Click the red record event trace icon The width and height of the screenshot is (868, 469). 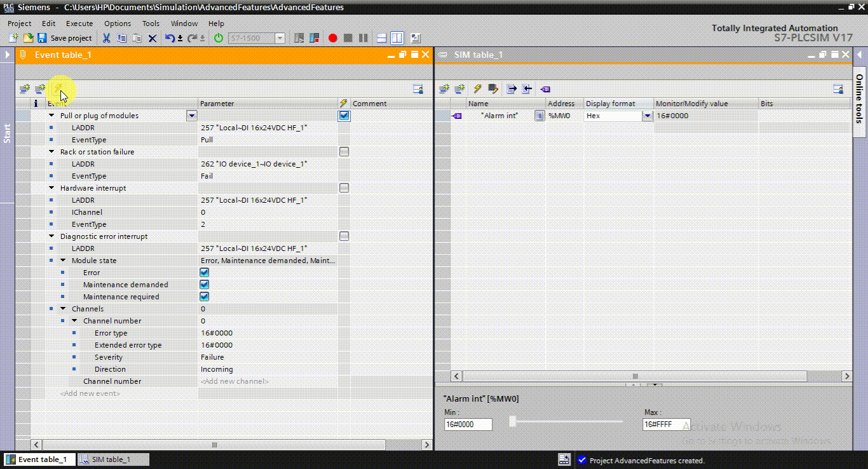click(332, 38)
